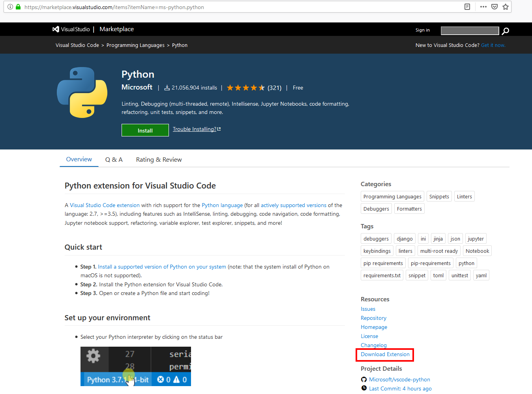The width and height of the screenshot is (532, 394).
Task: Select Formatters category
Action: 409,209
